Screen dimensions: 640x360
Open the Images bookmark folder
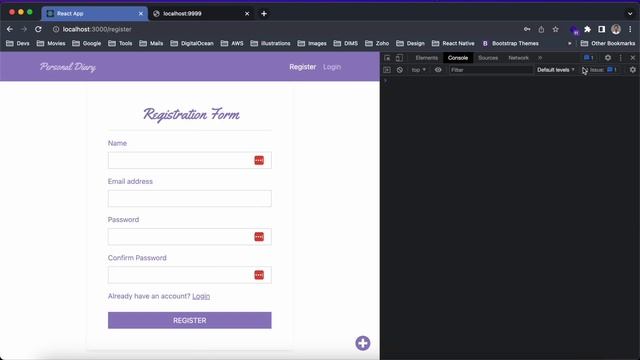coord(312,43)
